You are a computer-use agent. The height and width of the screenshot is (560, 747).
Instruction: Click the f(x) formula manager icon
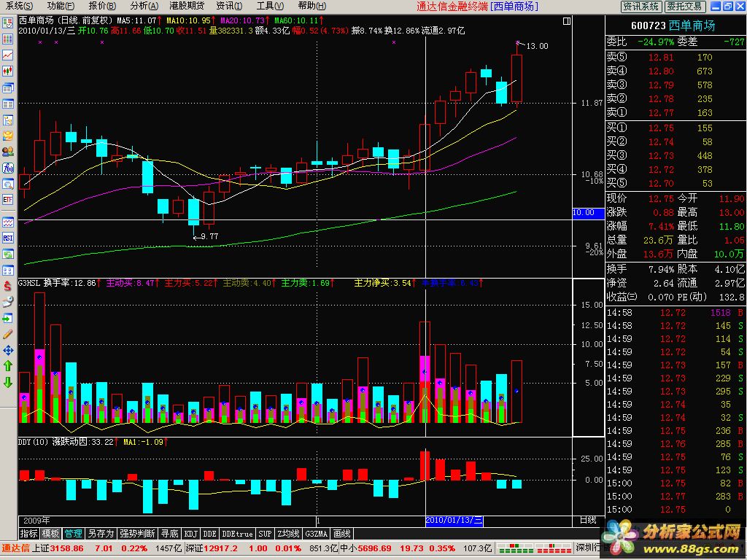click(7, 168)
